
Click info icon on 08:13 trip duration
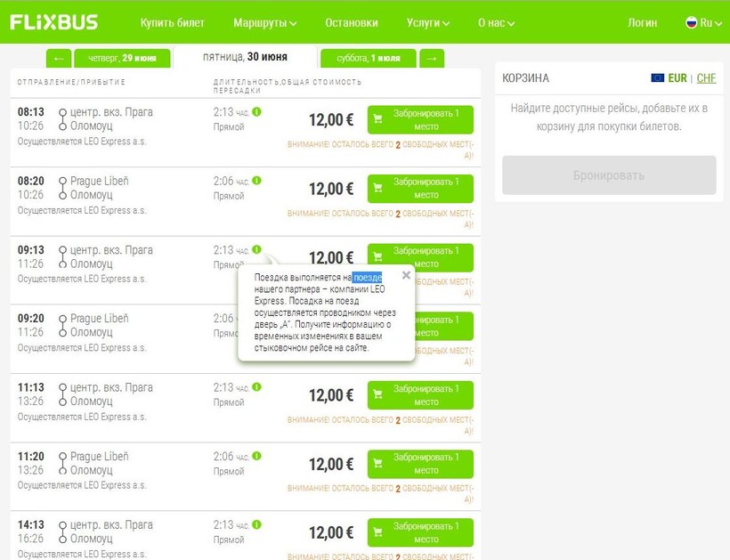click(256, 112)
